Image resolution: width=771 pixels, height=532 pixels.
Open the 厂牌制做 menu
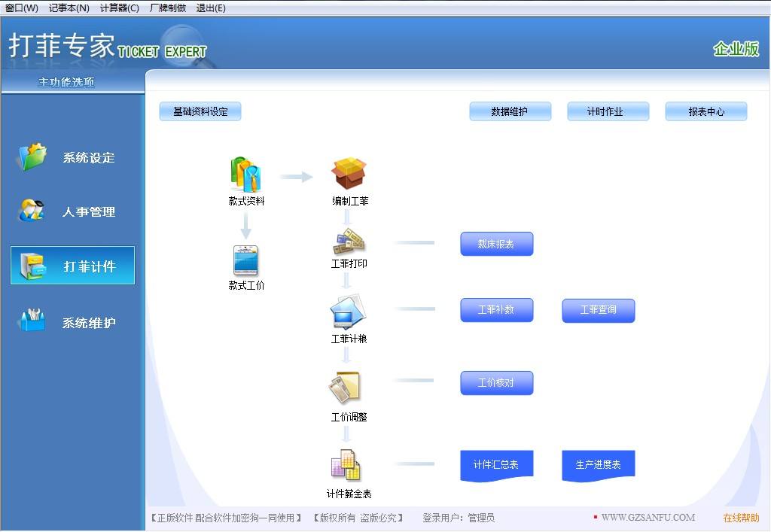[x=168, y=8]
